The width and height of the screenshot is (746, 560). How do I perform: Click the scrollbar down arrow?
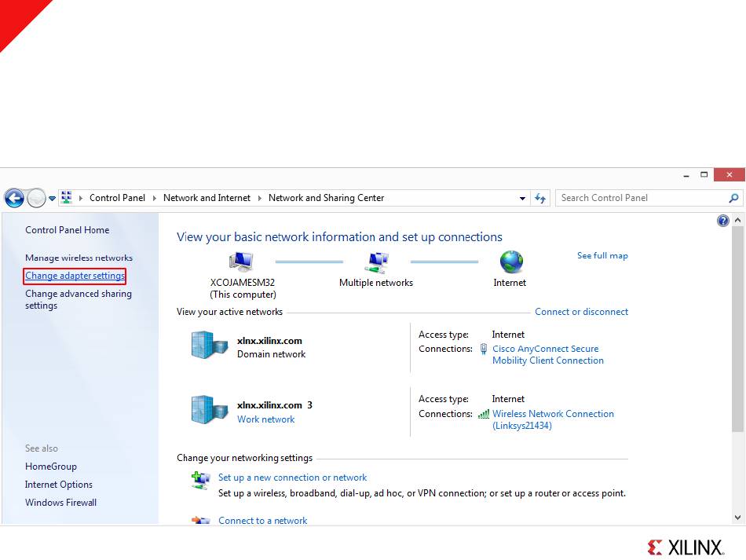point(737,518)
